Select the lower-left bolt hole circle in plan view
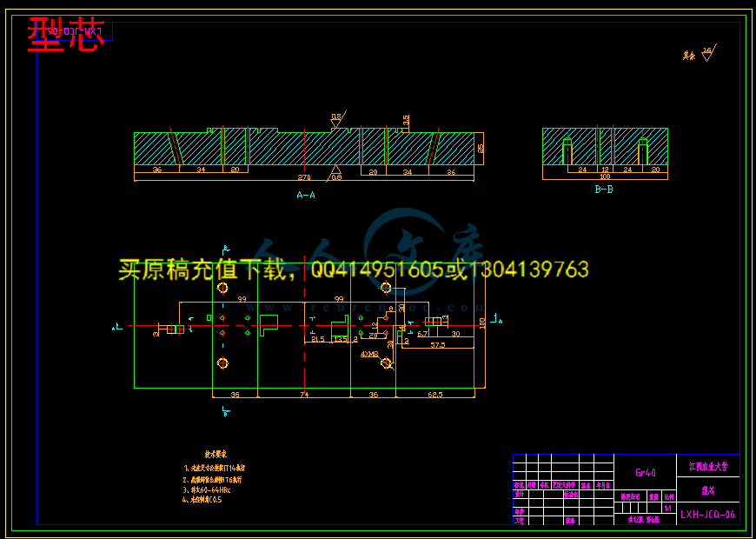Image resolution: width=756 pixels, height=539 pixels. tap(222, 363)
